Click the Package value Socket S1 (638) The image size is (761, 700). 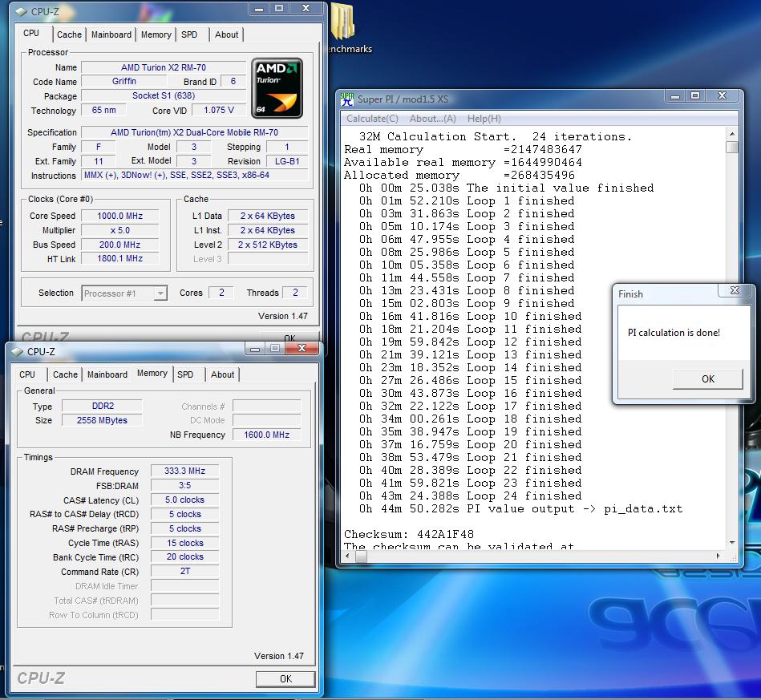point(164,95)
